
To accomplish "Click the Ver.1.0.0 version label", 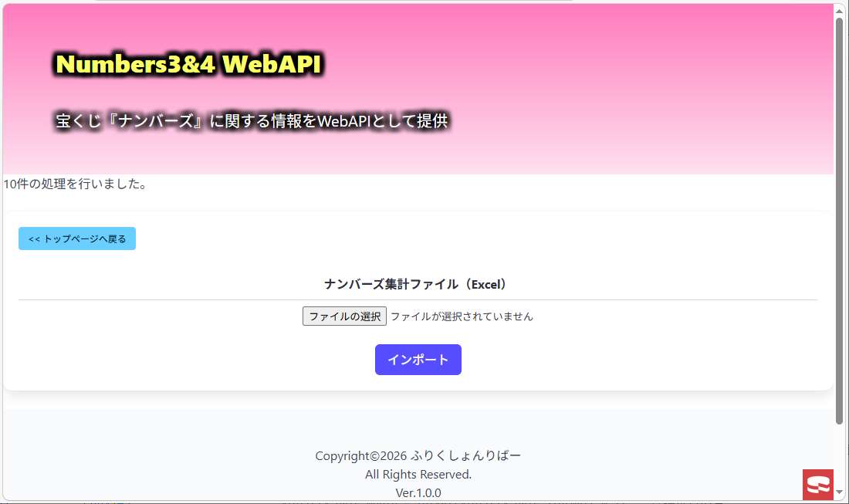I will click(418, 492).
